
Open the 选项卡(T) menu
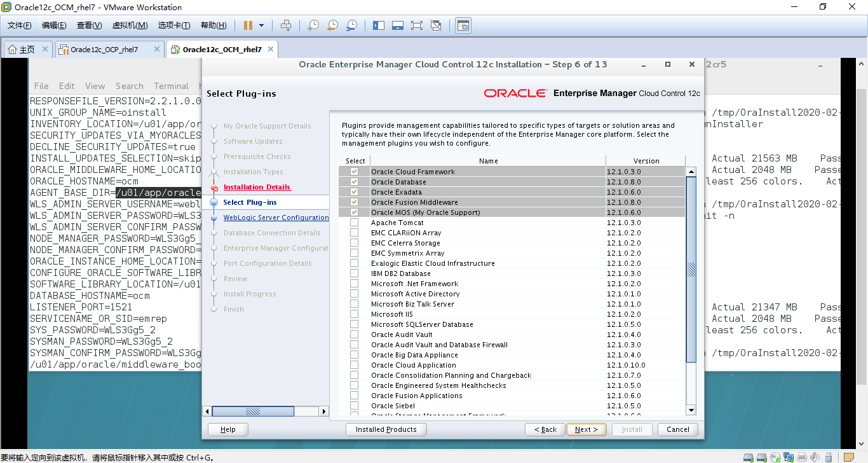click(x=174, y=25)
